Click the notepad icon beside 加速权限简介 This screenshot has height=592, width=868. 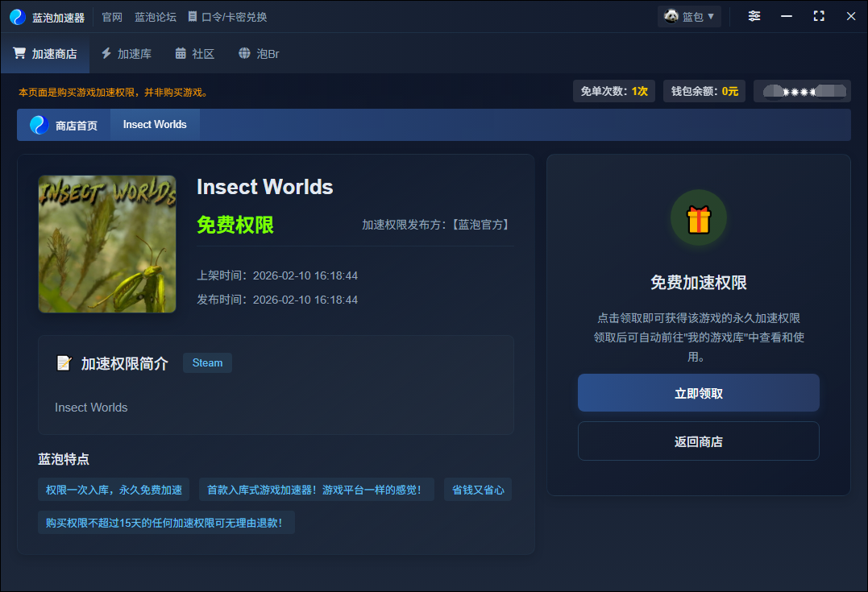pos(64,363)
